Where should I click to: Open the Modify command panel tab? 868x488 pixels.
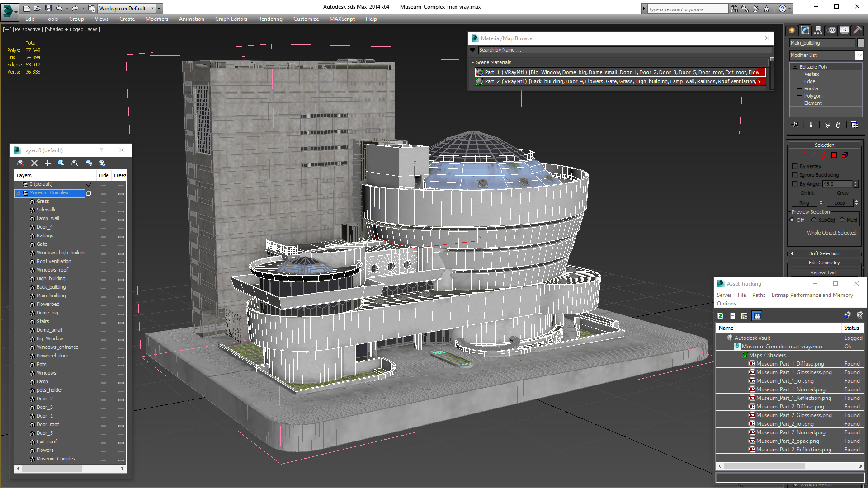pos(805,30)
